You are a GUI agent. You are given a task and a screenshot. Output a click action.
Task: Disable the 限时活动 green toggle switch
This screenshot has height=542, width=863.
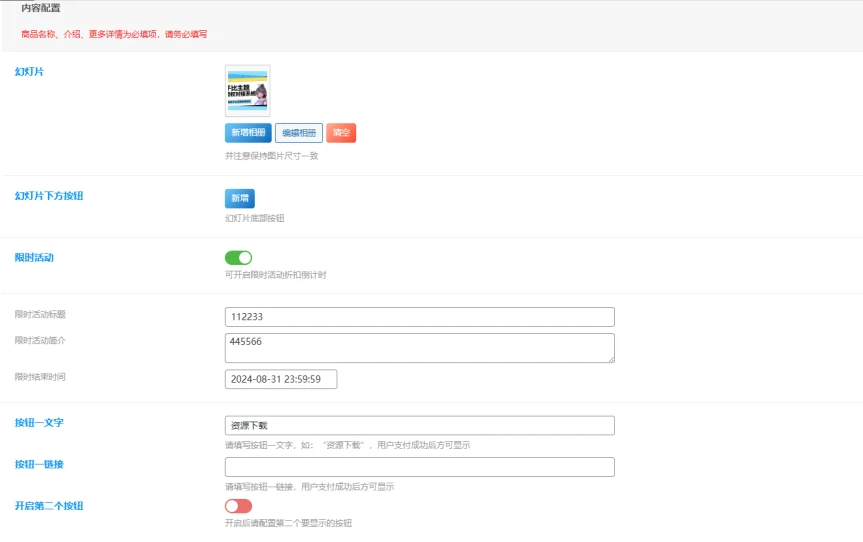(x=239, y=258)
